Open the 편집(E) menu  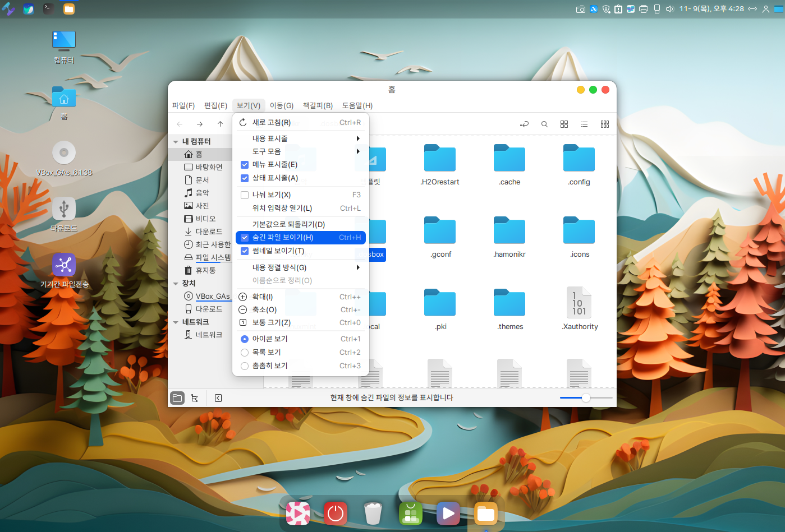click(x=215, y=105)
